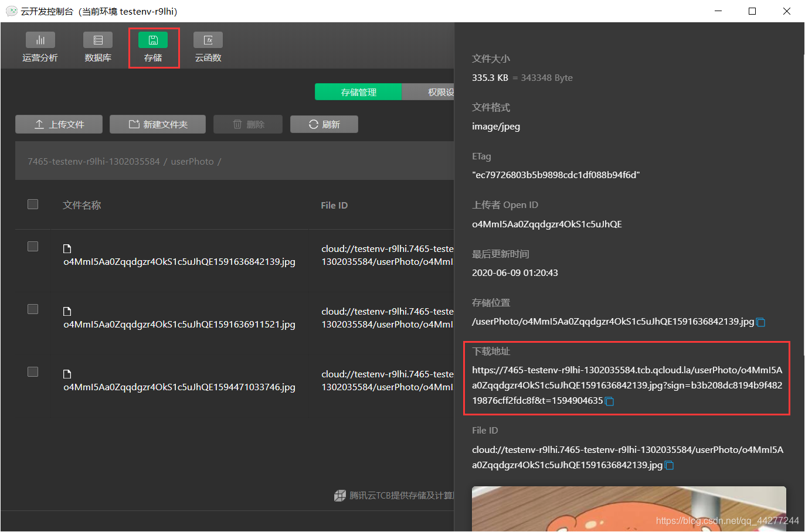
Task: Click the last updated time 2020-06-09 01:20:43
Action: (515, 273)
